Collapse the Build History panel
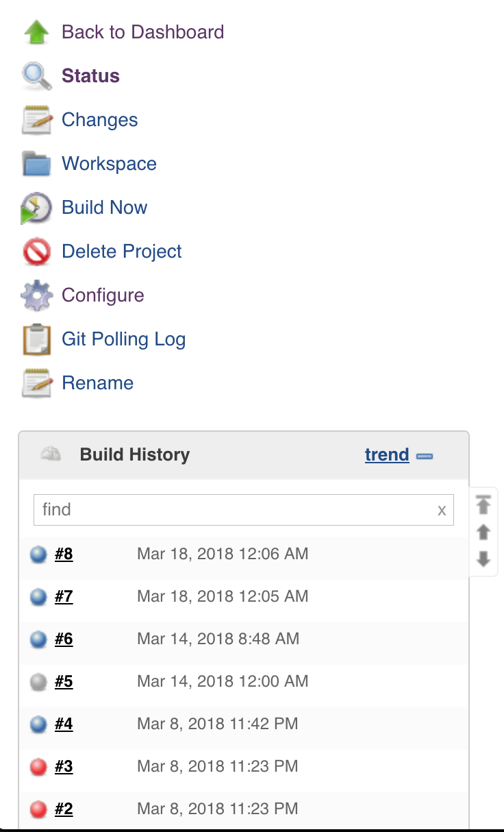Image resolution: width=504 pixels, height=832 pixels. coord(425,454)
